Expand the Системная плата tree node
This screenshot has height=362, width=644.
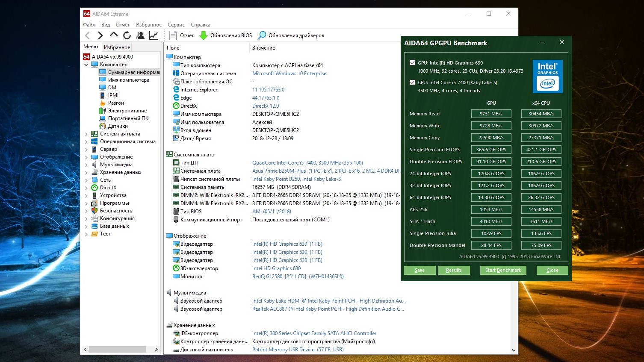(x=86, y=134)
